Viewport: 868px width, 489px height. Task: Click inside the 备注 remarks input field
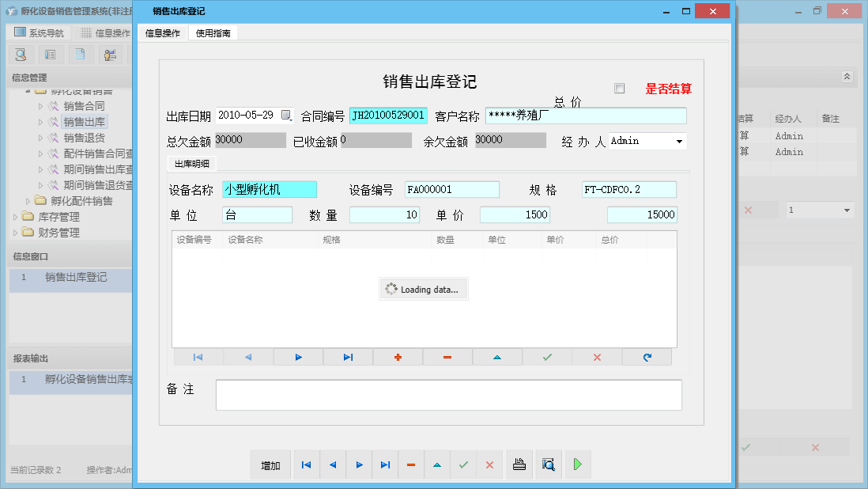tap(447, 394)
